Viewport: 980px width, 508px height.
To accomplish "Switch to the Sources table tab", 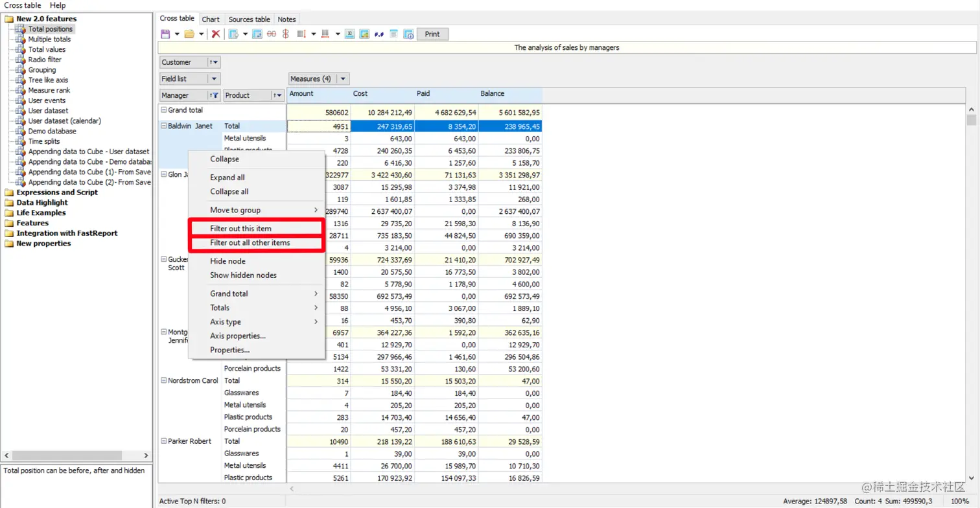I will point(250,19).
